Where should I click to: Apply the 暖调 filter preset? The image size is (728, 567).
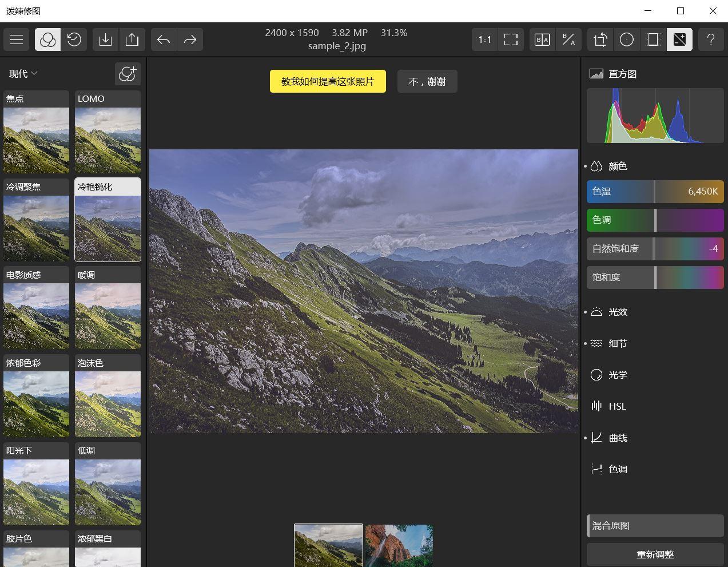tap(108, 308)
